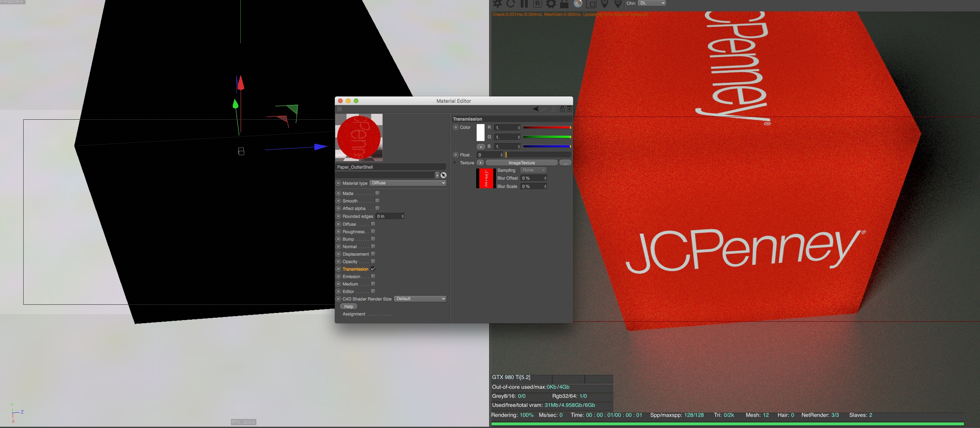Open the C4D Shader Render Size dropdown
The width and height of the screenshot is (980, 428).
(420, 299)
